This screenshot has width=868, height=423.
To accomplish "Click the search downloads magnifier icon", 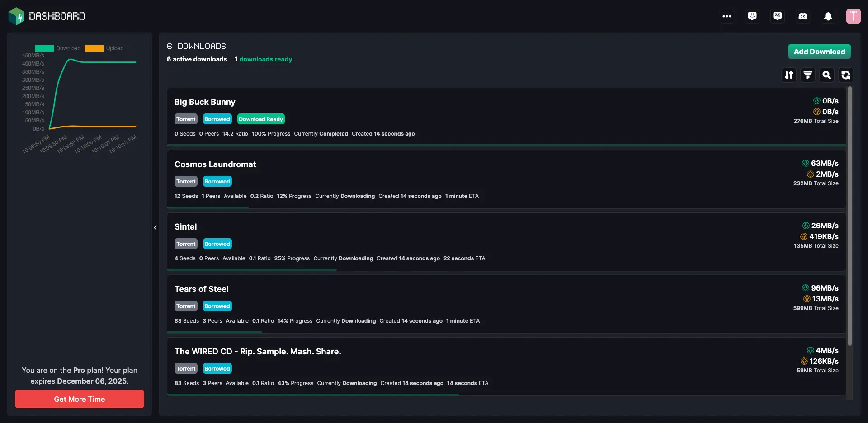I will 827,75.
